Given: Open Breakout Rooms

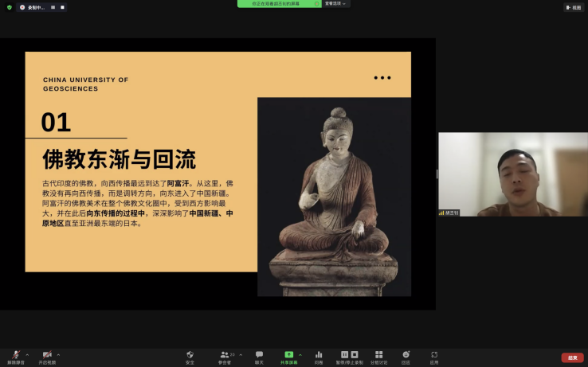Looking at the screenshot, I should point(378,354).
